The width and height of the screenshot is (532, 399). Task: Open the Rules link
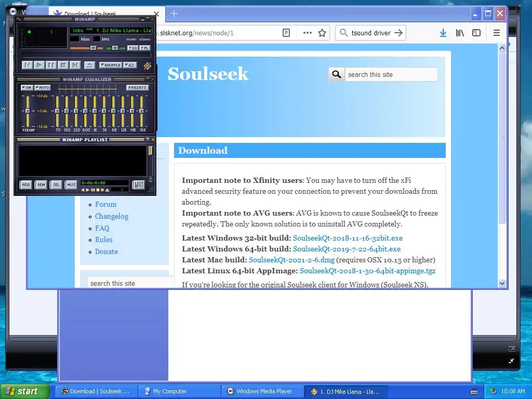point(103,240)
